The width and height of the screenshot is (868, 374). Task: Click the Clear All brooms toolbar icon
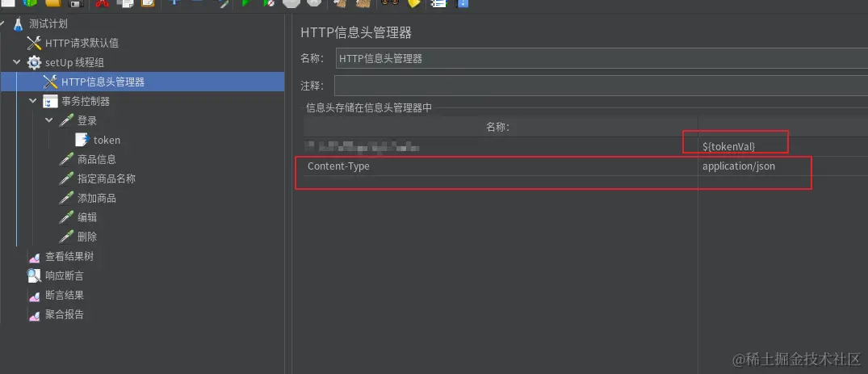click(363, 2)
